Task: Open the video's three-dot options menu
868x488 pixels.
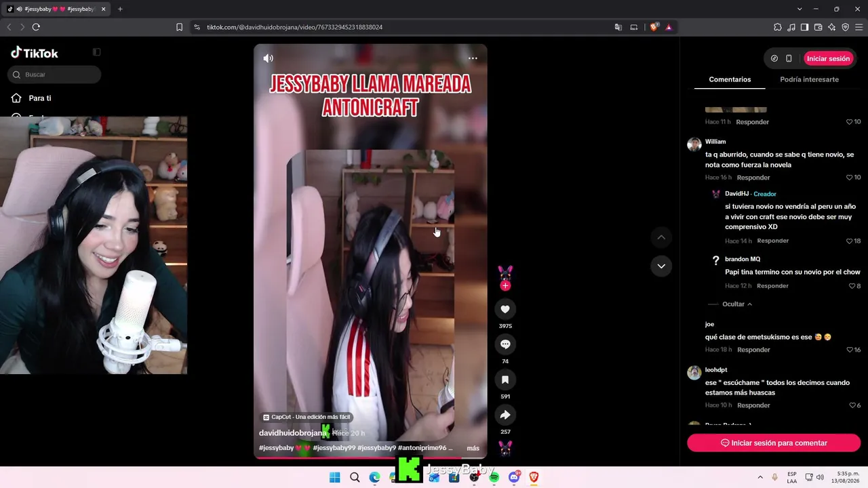Action: point(473,58)
